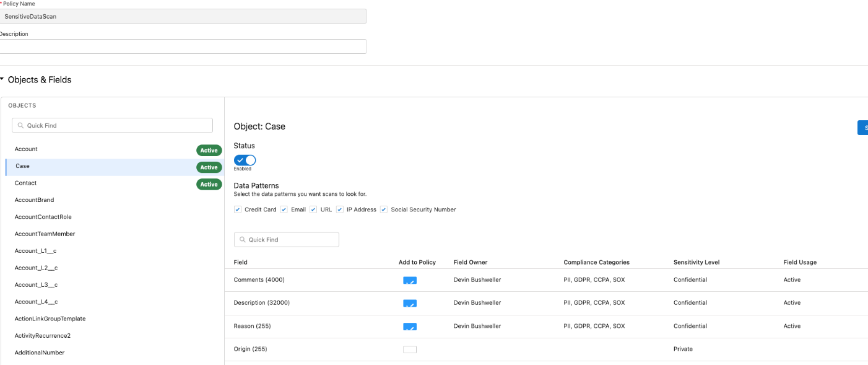Viewport: 868px width, 365px height.
Task: Remove Comments (4000) field from policy
Action: coord(410,280)
